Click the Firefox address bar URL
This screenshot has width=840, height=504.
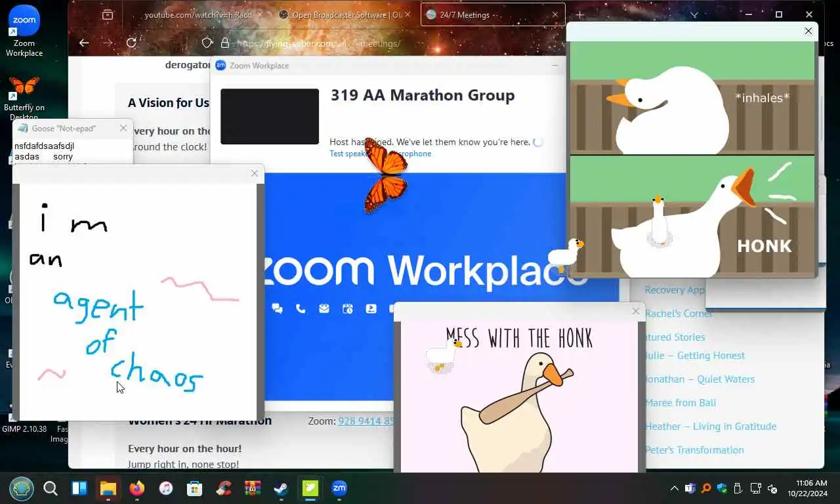tap(318, 43)
